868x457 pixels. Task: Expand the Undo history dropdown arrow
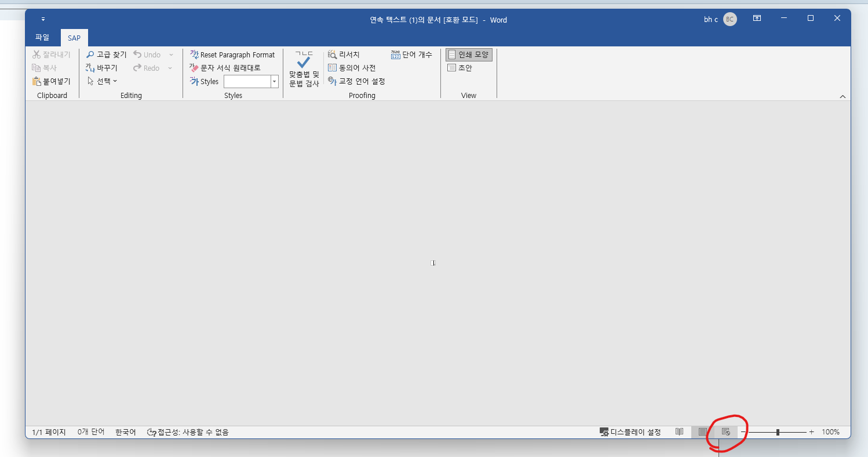pos(171,55)
